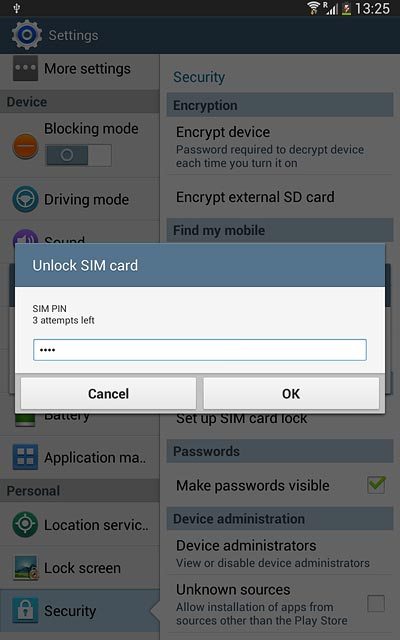Tap the Wi-Fi icon in status bar
The height and width of the screenshot is (640, 400).
point(313,8)
